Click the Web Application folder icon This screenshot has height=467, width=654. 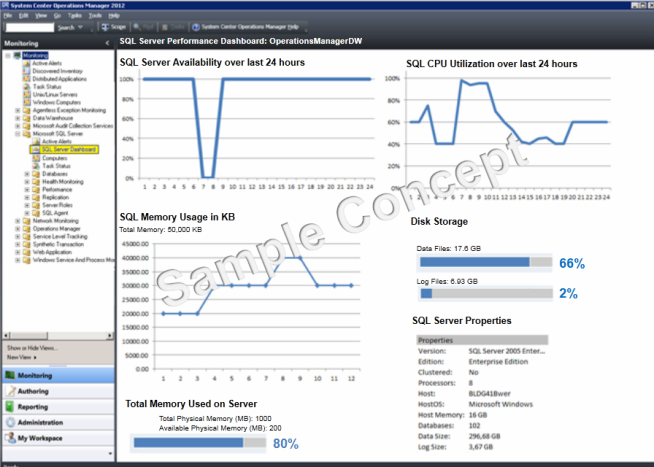27,252
